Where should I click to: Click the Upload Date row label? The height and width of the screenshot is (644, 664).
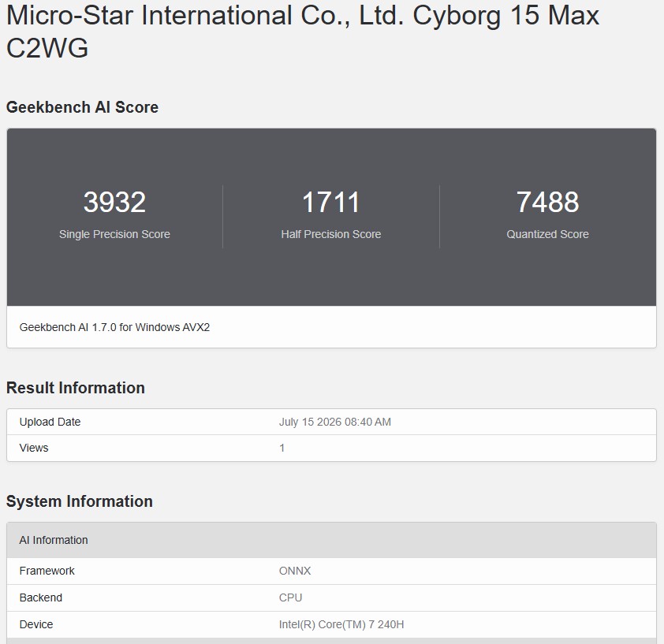50,422
